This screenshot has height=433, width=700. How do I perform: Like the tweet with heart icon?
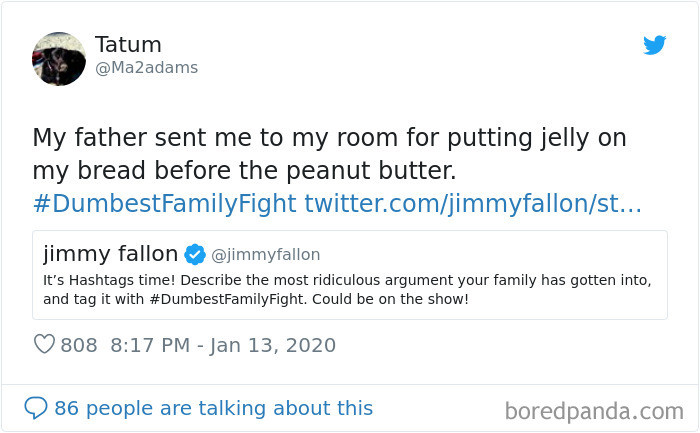(44, 345)
